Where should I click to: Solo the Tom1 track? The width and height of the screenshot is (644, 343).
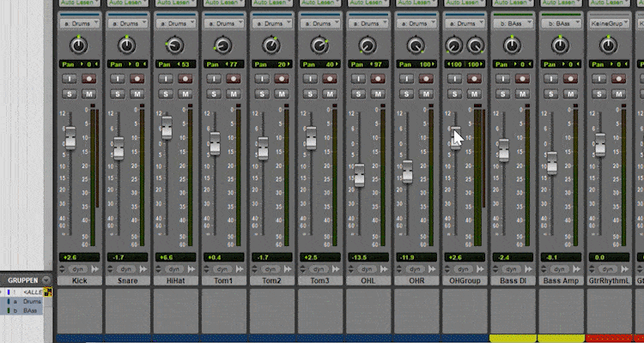pyautogui.click(x=214, y=94)
